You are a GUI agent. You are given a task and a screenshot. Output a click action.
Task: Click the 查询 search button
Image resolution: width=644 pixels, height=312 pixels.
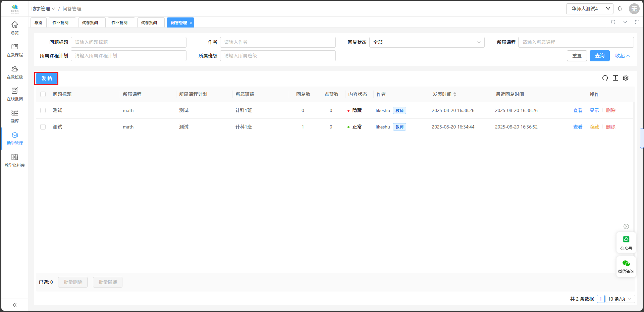pos(599,56)
